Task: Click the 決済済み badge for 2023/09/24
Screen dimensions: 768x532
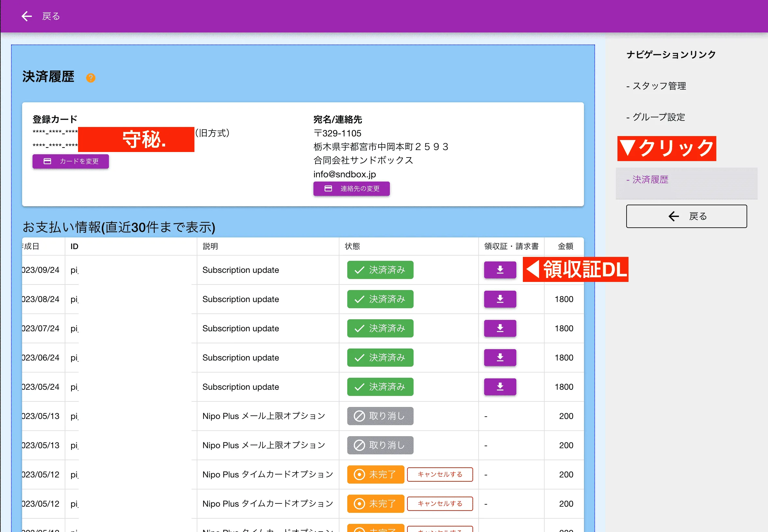Action: [x=380, y=270]
